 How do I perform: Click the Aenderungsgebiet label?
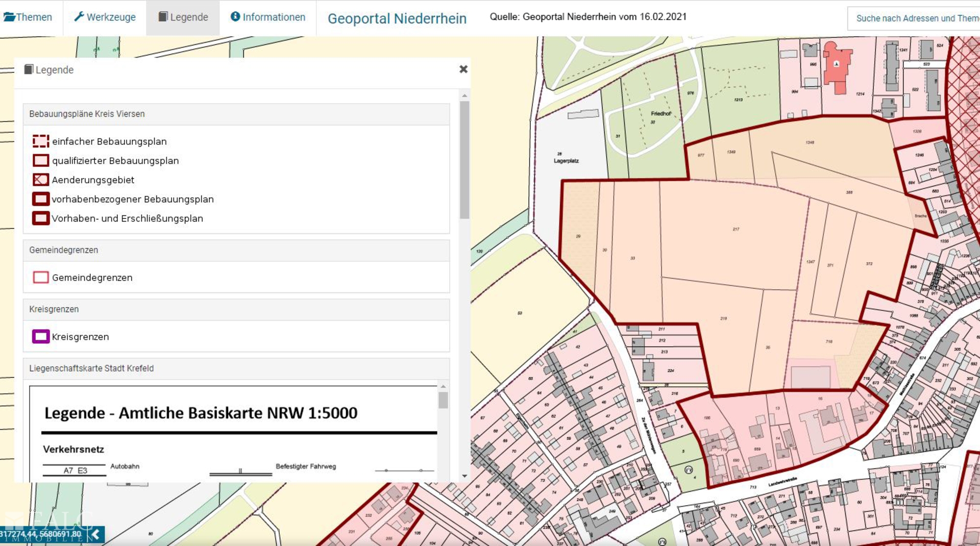pos(93,180)
